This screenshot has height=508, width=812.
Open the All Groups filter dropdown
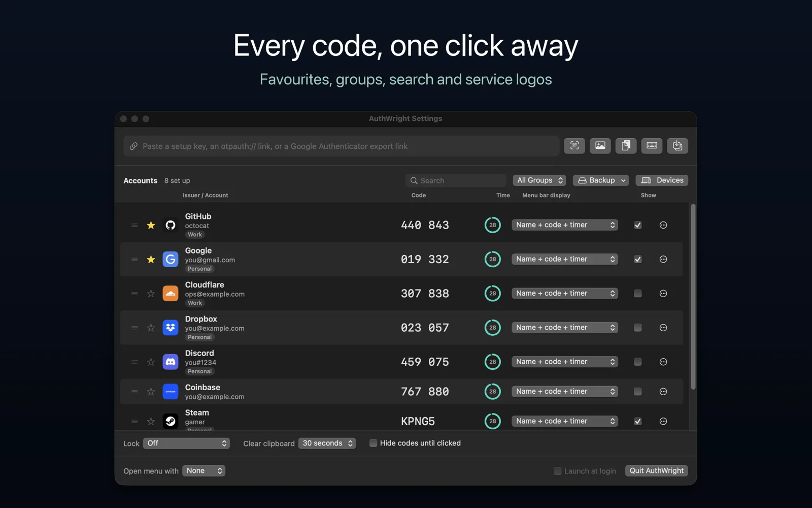(539, 180)
